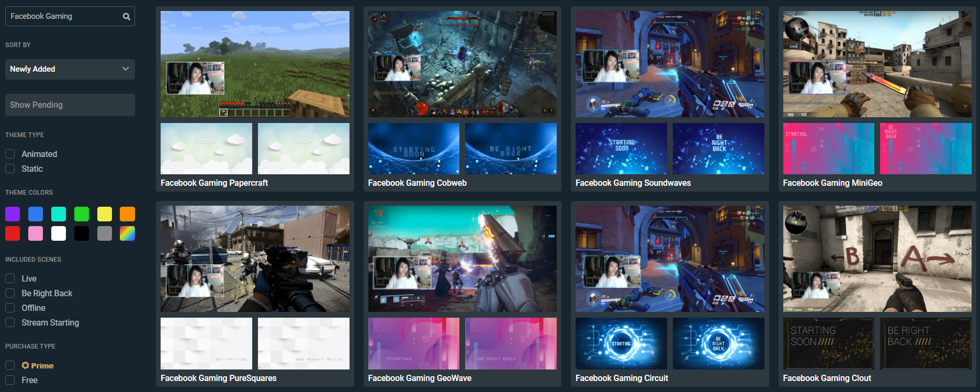
Task: View Cobweb Starting Soon scene thumbnail
Action: [x=414, y=149]
